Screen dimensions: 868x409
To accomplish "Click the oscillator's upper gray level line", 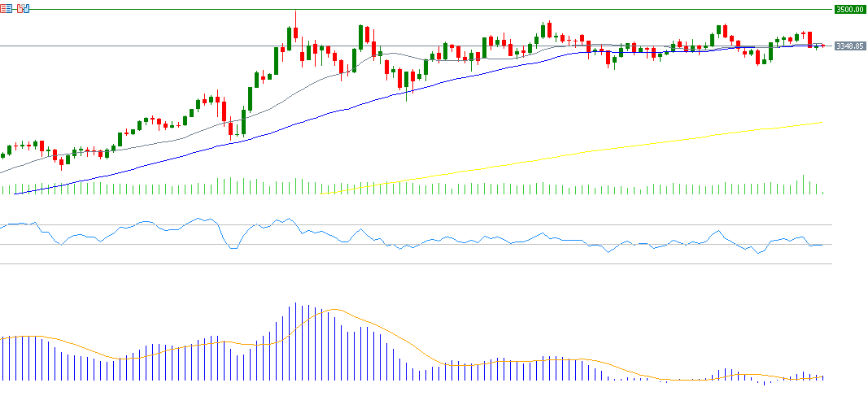I will (x=407, y=225).
